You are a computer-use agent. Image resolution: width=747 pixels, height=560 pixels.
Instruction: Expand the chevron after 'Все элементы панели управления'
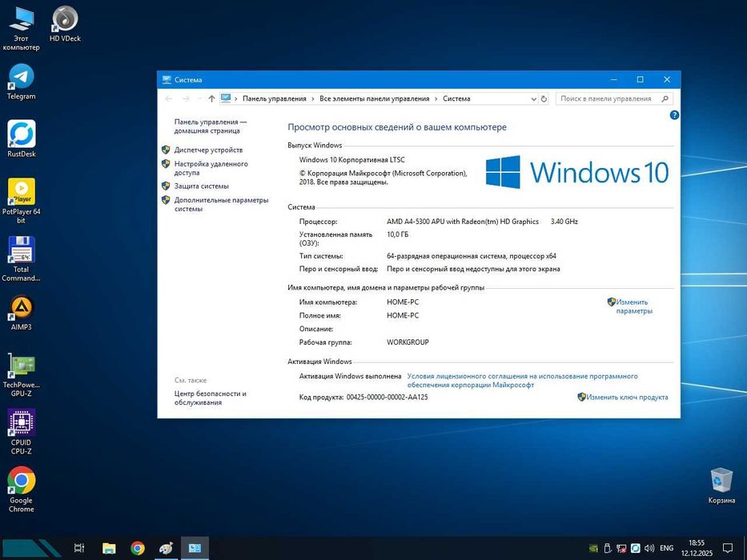point(436,99)
